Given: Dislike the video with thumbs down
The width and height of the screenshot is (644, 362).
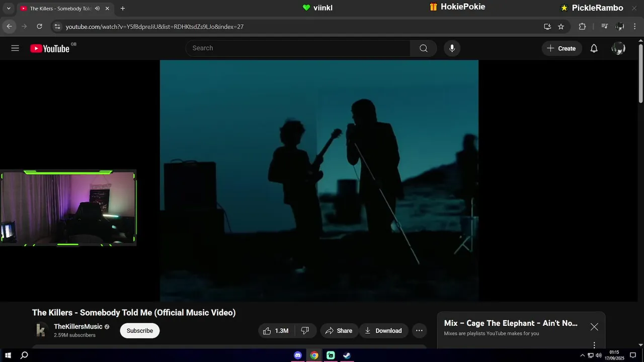Looking at the screenshot, I should (x=305, y=331).
